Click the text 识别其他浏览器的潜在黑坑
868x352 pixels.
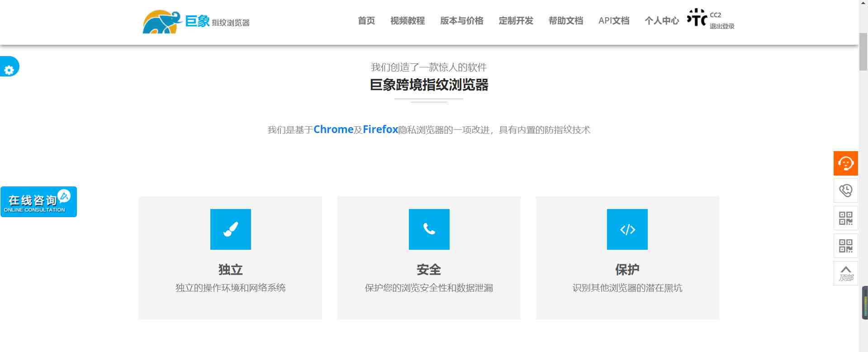pos(627,288)
